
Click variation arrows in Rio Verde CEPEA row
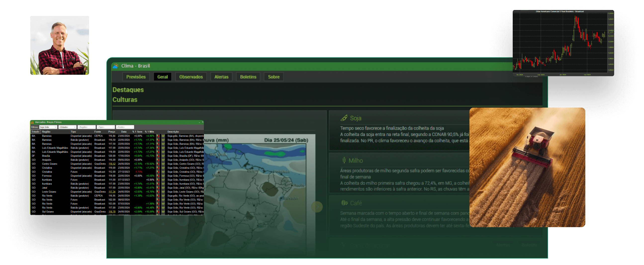click(x=158, y=196)
